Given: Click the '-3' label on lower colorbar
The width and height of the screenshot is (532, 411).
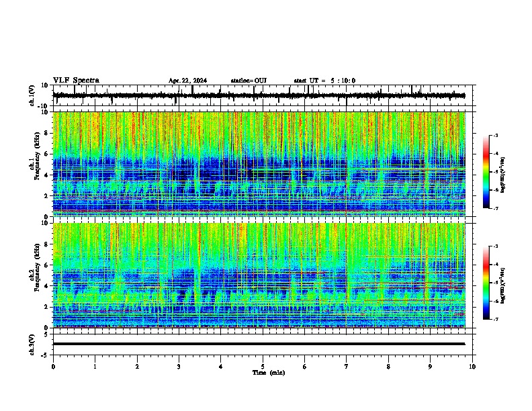Looking at the screenshot, I should tap(496, 246).
